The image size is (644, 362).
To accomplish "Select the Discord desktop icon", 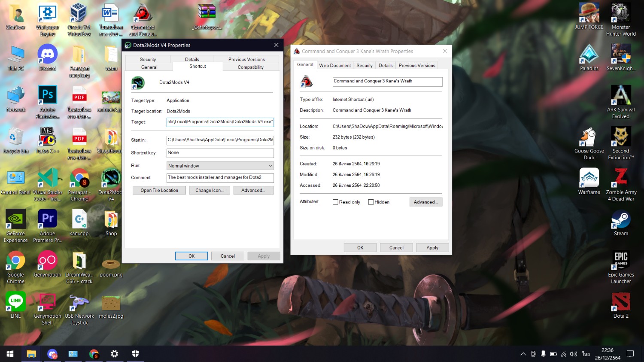I will coord(47,58).
